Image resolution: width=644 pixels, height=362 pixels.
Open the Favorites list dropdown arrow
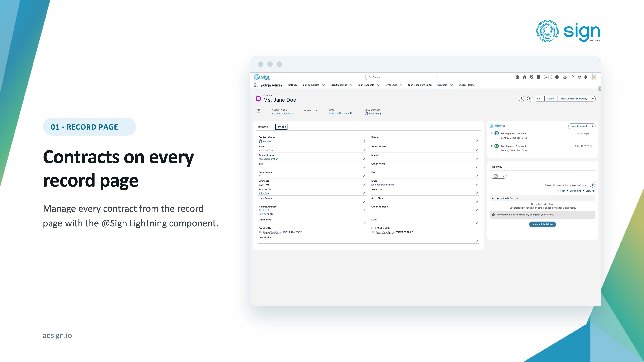(550, 77)
